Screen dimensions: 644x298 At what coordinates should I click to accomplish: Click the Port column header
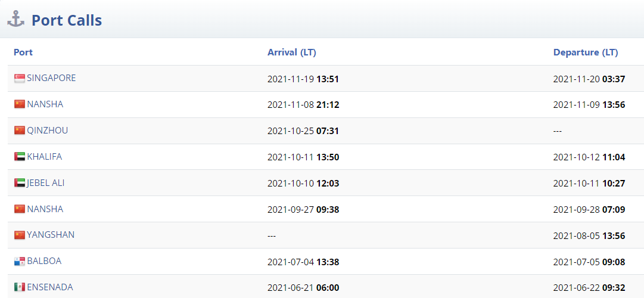23,52
